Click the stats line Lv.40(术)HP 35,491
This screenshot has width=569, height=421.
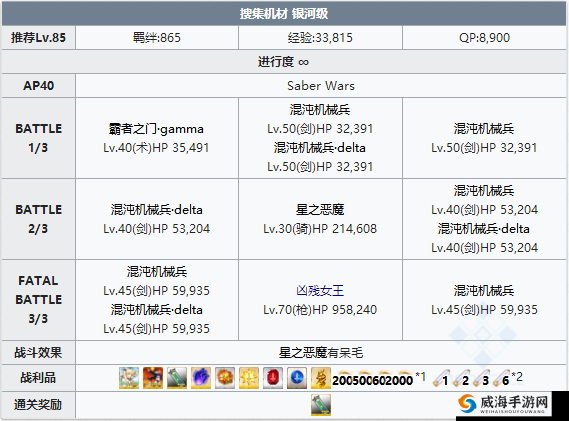click(x=156, y=148)
